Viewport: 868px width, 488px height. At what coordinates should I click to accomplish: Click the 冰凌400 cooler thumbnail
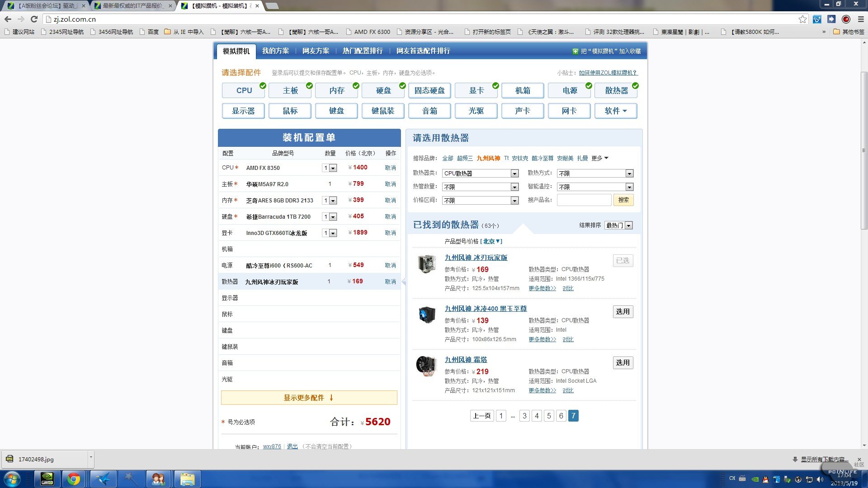click(426, 315)
